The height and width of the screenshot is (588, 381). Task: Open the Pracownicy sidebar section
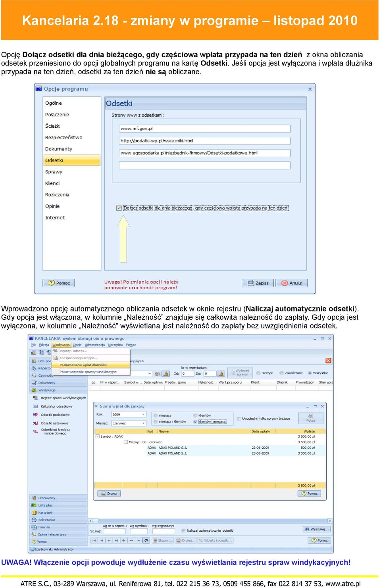click(x=58, y=498)
